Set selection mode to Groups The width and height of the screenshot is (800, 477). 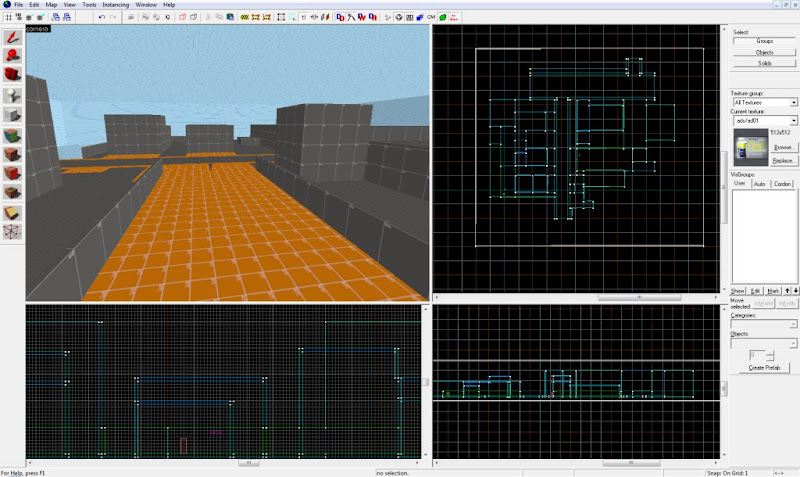pos(764,41)
